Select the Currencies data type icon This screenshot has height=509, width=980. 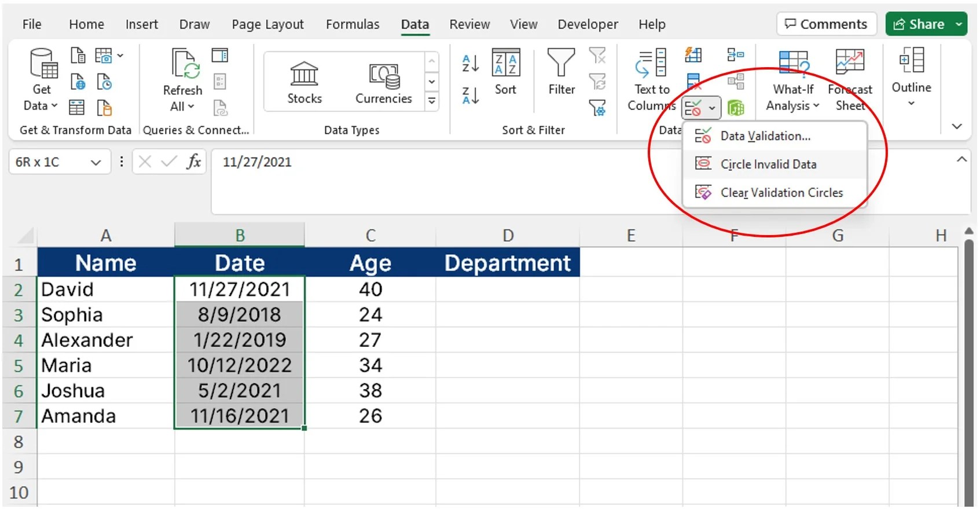(384, 76)
